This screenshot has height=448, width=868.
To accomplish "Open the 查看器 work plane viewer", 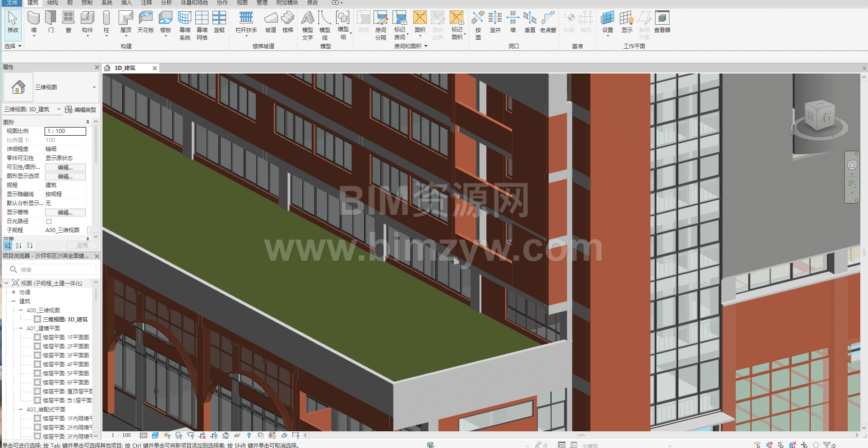I will click(662, 23).
